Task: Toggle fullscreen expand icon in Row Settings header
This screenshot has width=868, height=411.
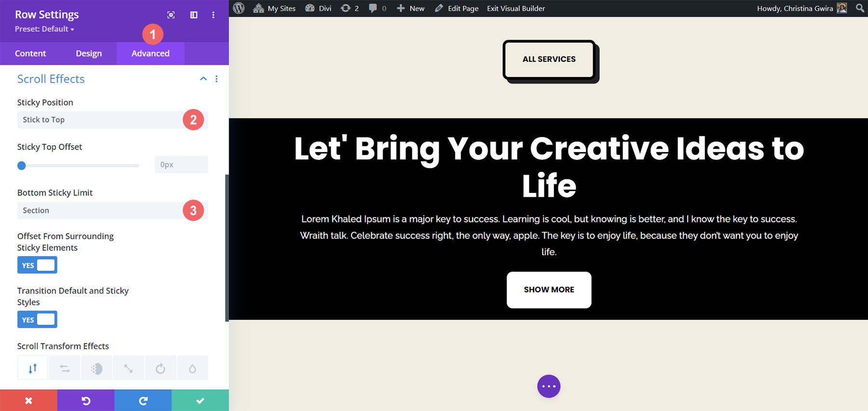Action: [171, 15]
